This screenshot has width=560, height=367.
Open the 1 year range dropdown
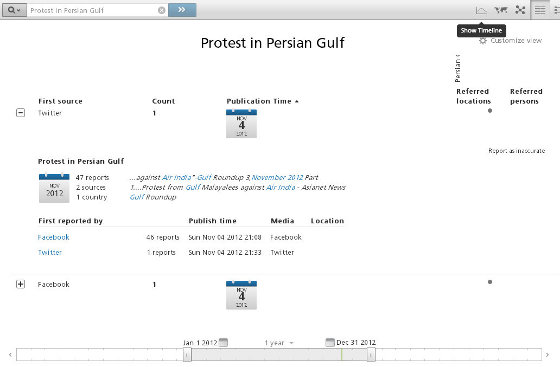[x=279, y=343]
